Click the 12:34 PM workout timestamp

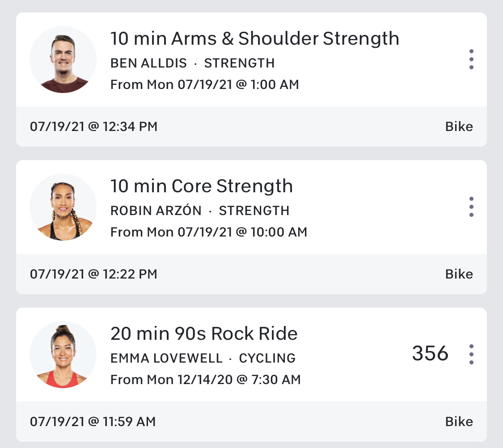coord(93,127)
